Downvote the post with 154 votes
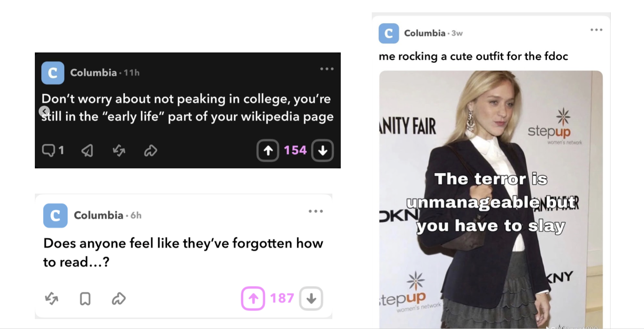The image size is (644, 329). [x=322, y=150]
